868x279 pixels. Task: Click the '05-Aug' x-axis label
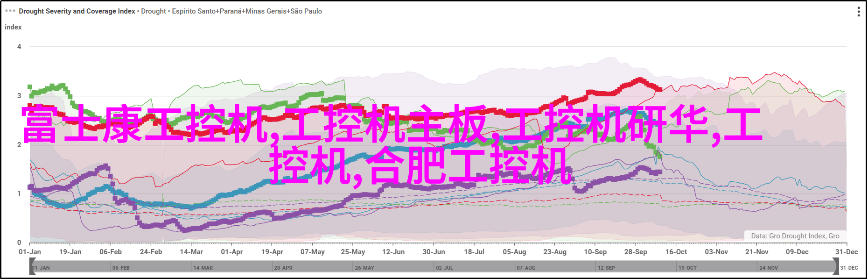(x=514, y=252)
